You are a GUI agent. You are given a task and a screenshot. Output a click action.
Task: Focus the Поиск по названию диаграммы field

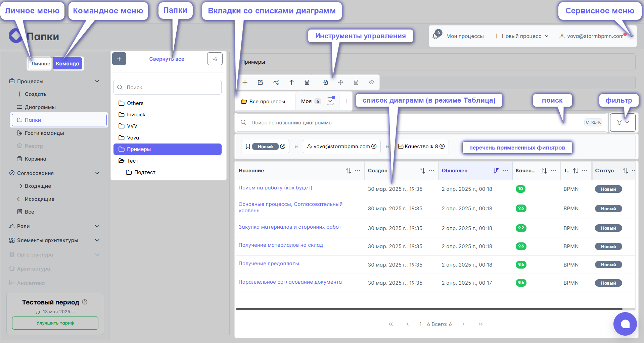421,122
